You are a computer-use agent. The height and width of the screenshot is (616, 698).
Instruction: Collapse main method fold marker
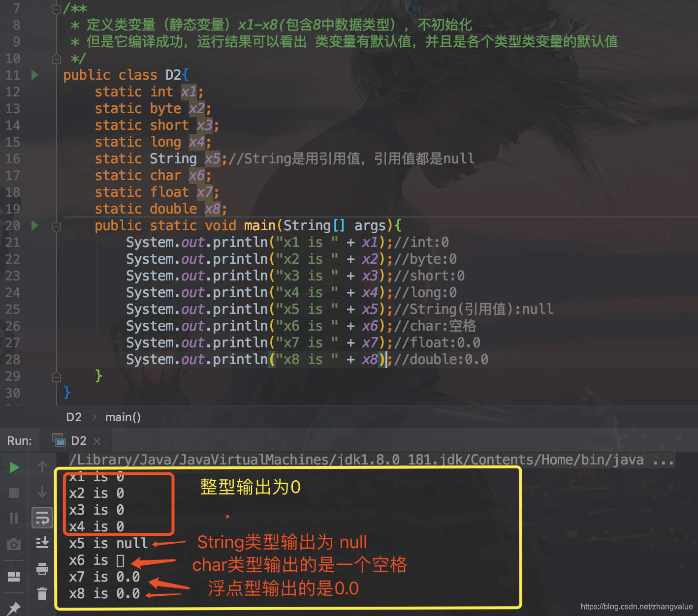click(x=57, y=226)
